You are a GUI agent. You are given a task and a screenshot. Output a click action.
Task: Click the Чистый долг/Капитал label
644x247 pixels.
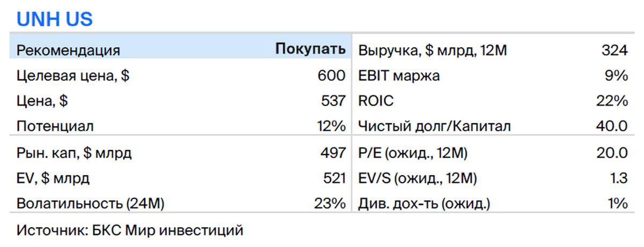point(435,128)
